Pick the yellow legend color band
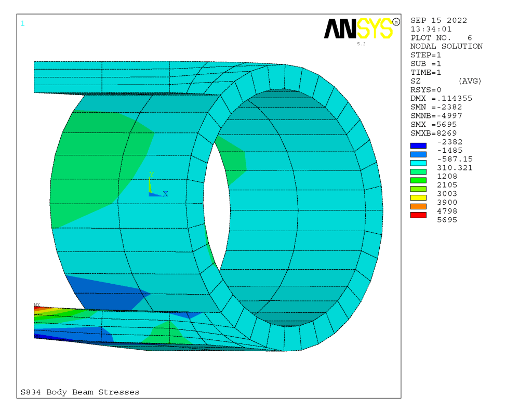The image size is (532, 411). click(418, 197)
